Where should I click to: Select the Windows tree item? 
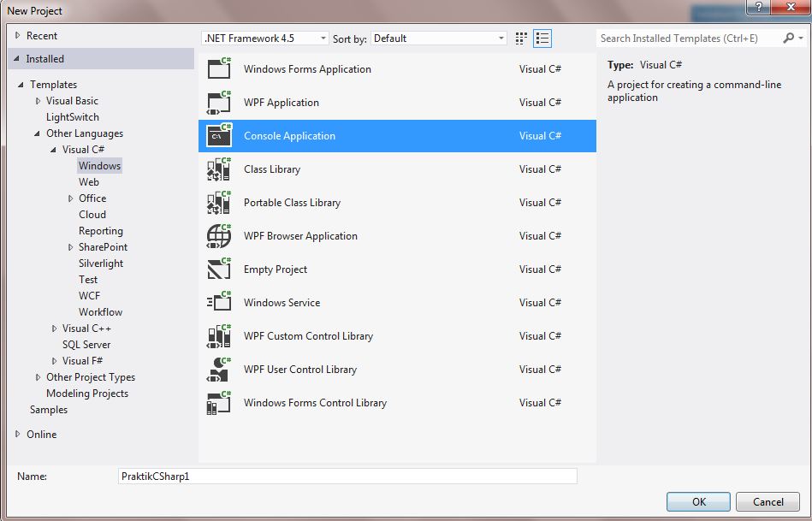tap(99, 166)
